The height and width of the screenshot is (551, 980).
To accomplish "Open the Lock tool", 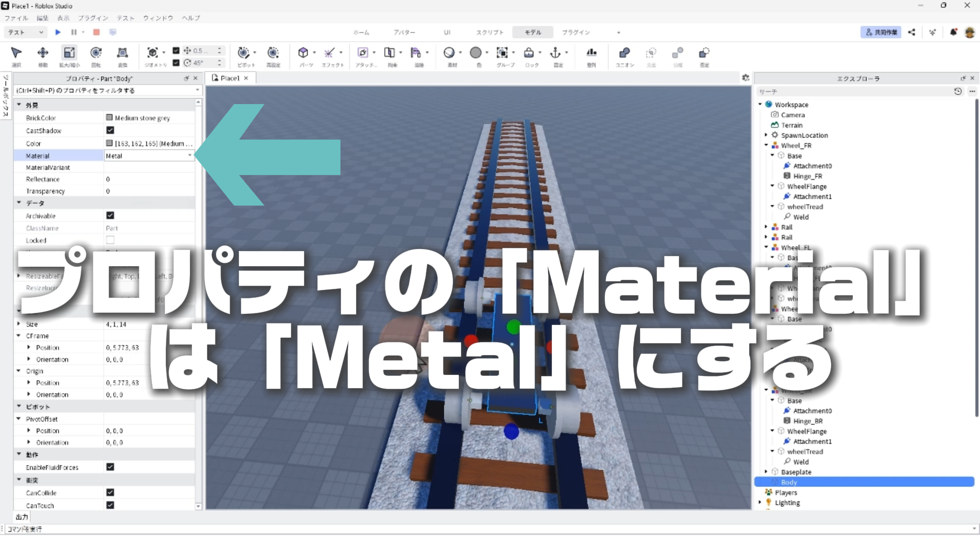I will tap(529, 53).
